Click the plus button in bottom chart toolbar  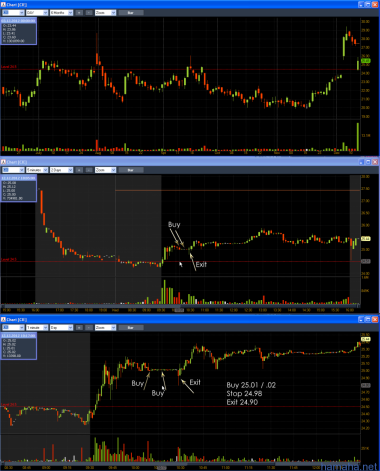[x=79, y=328]
